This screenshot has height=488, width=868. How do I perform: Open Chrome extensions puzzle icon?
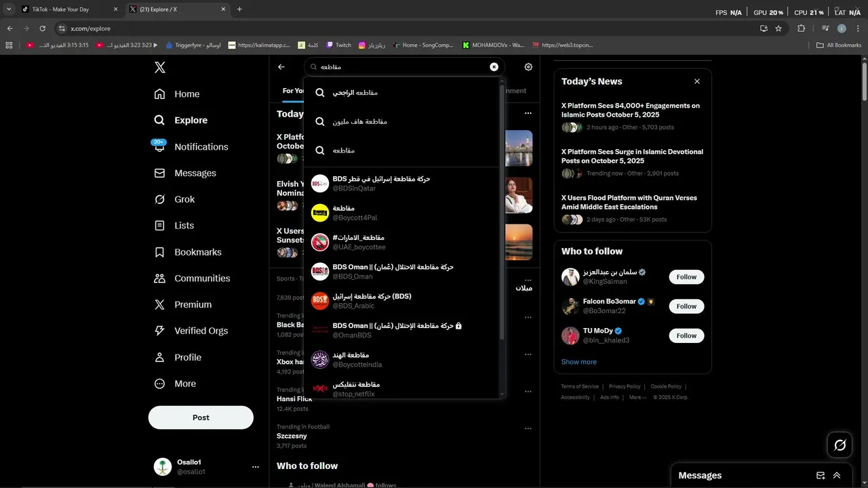click(x=802, y=28)
